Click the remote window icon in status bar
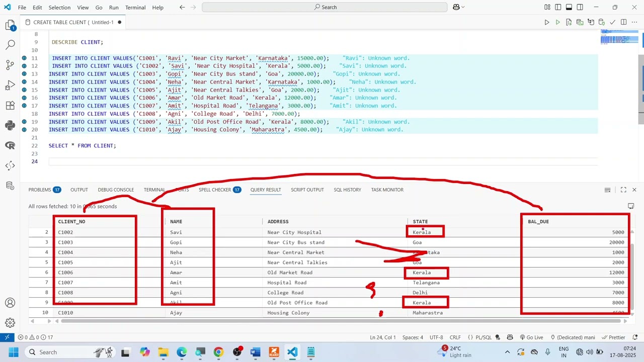The image size is (644, 362). click(x=7, y=337)
